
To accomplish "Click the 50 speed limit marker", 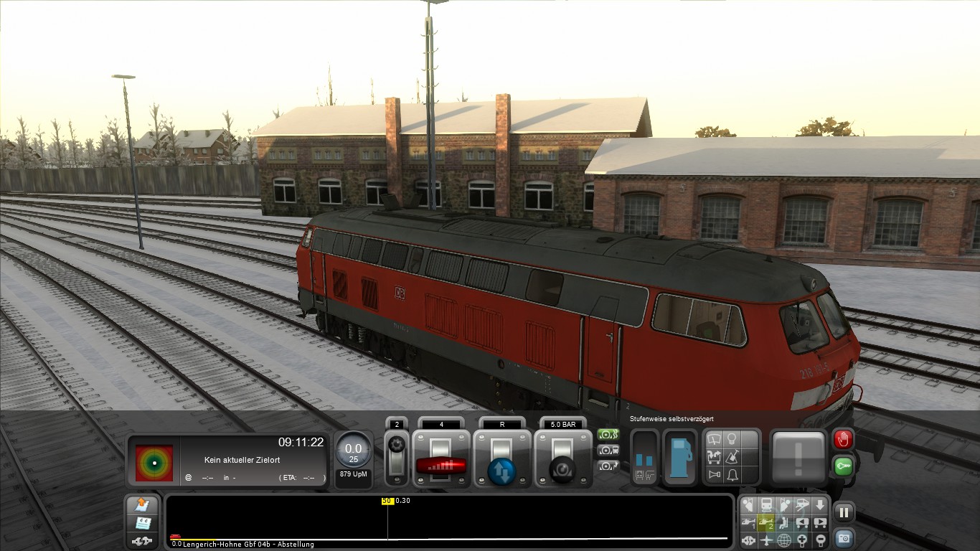I will point(387,501).
